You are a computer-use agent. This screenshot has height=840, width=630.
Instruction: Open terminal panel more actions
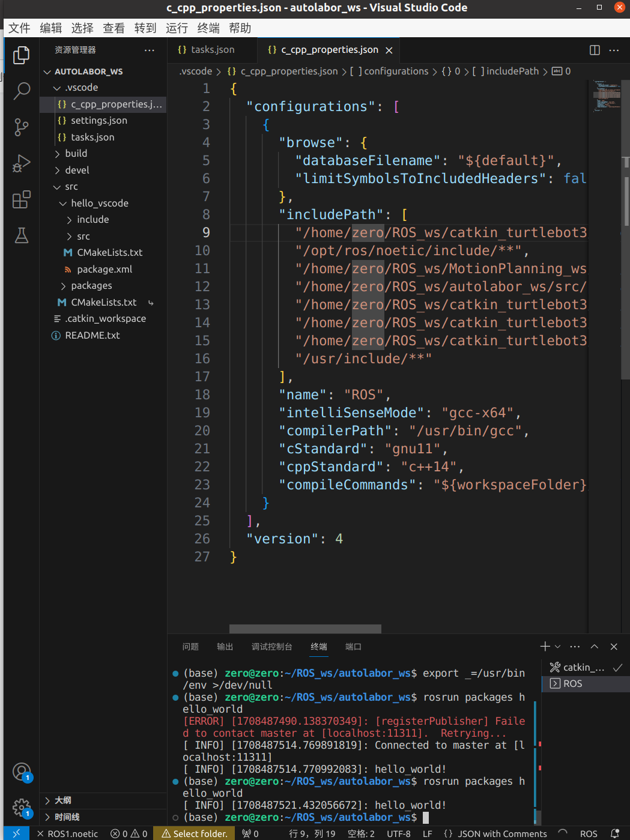(x=575, y=647)
